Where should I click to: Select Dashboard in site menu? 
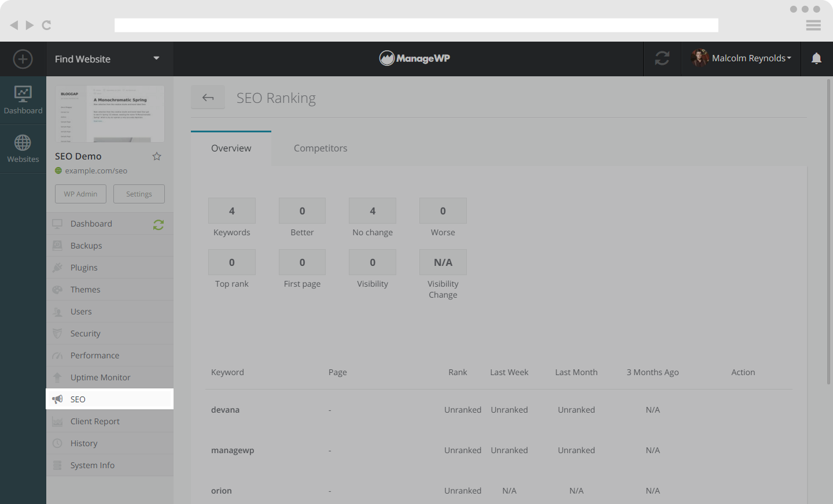110,224
